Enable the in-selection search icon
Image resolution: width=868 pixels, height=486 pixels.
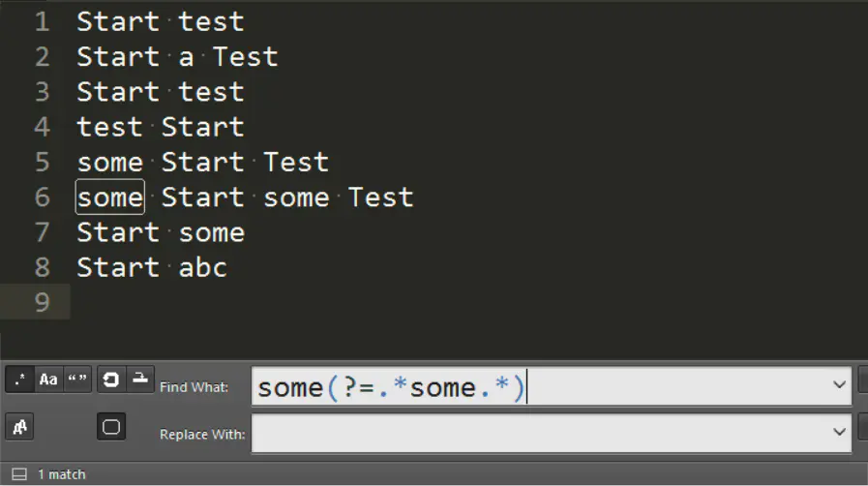[140, 380]
